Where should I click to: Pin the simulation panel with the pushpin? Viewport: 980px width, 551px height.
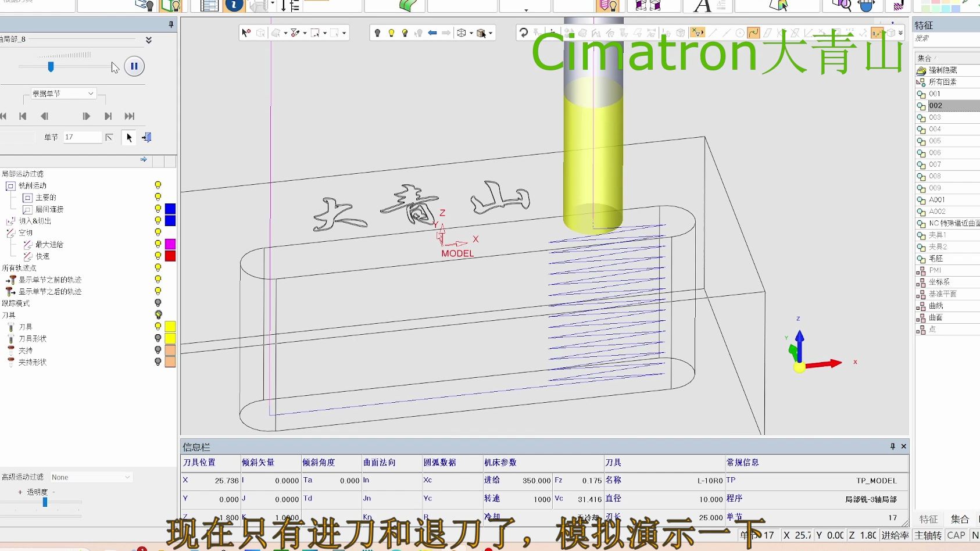click(x=171, y=24)
